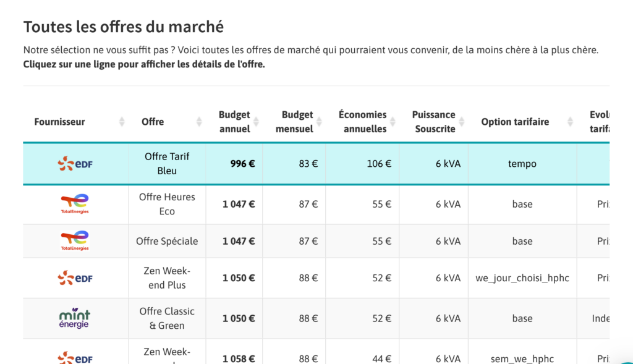Screen dimensions: 633x364
Task: Open the Offre Heures Eco offer details
Action: tap(167, 204)
